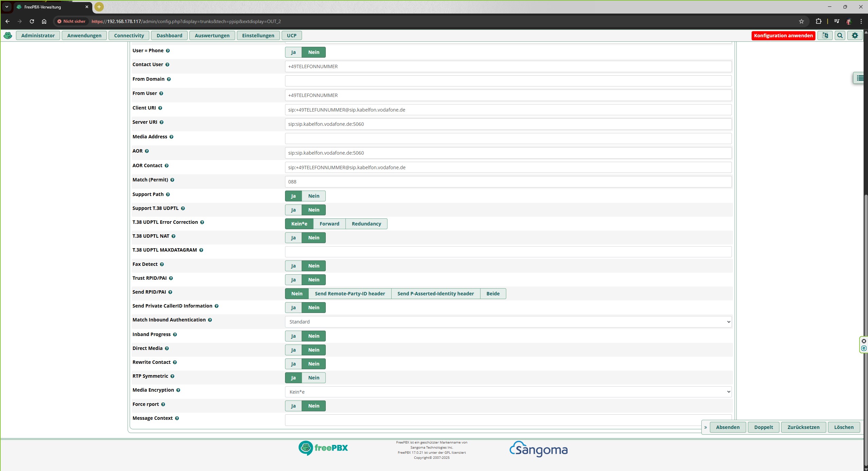This screenshot has width=868, height=471.
Task: Click the search magnifier icon in header
Action: click(x=840, y=35)
